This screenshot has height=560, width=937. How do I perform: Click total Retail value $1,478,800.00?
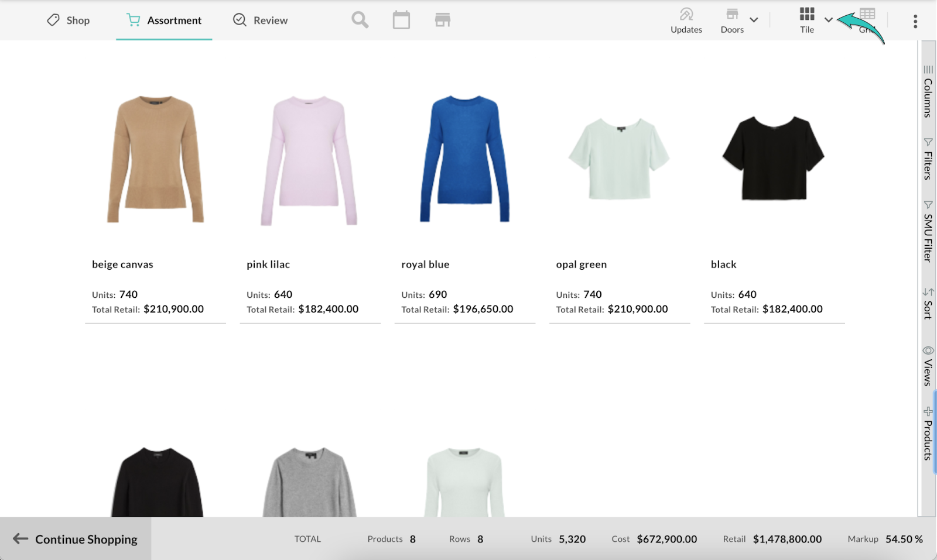(787, 539)
